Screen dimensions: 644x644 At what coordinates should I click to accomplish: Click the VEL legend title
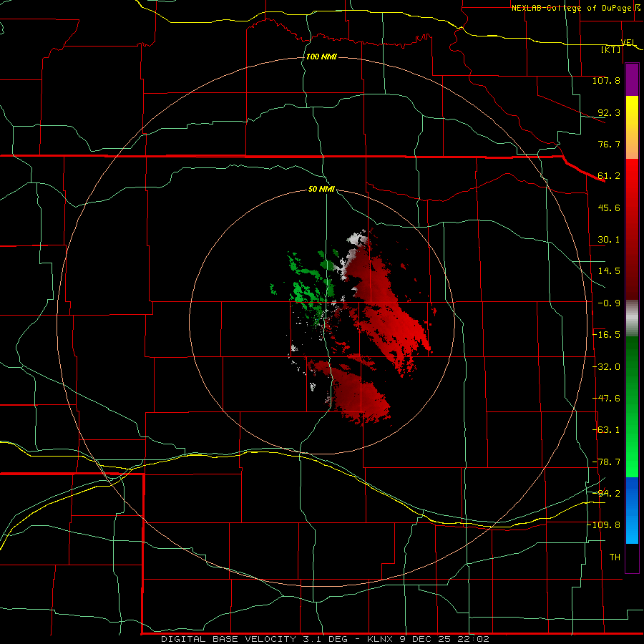pos(628,42)
